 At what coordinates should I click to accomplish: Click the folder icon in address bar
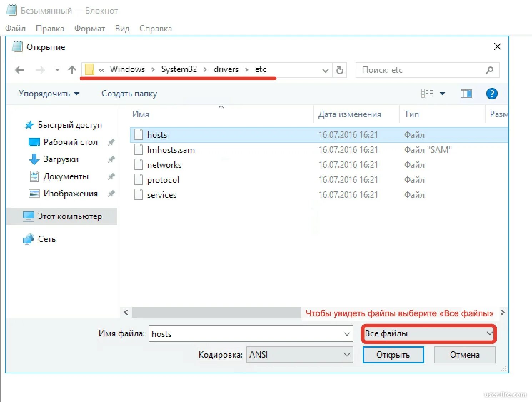pos(90,69)
